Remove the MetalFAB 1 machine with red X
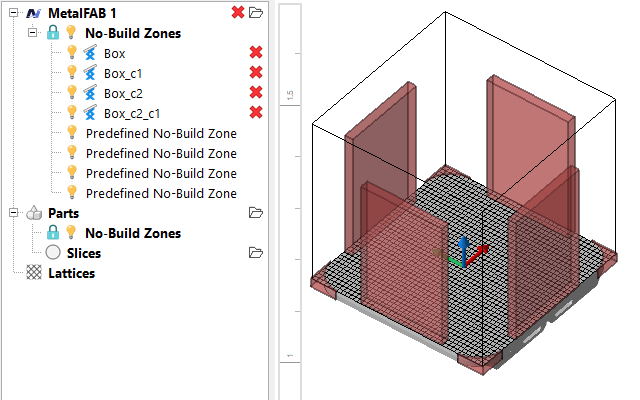This screenshot has width=640, height=400. [x=238, y=12]
